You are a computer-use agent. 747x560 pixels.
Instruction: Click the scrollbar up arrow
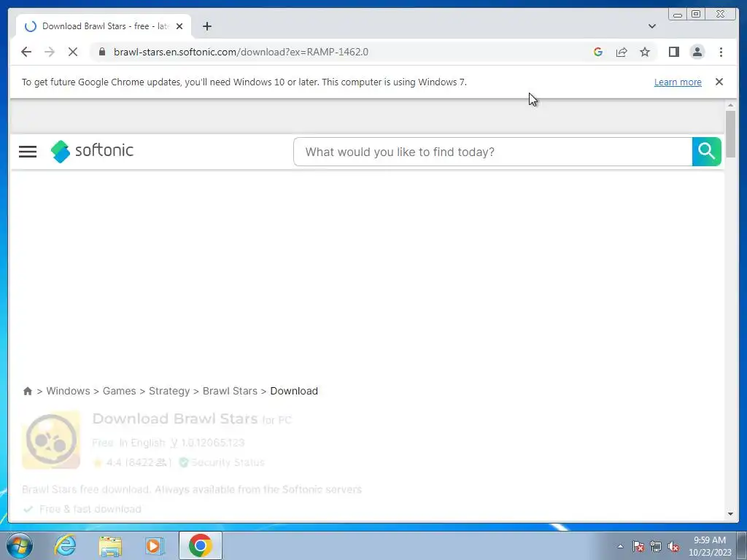730,105
